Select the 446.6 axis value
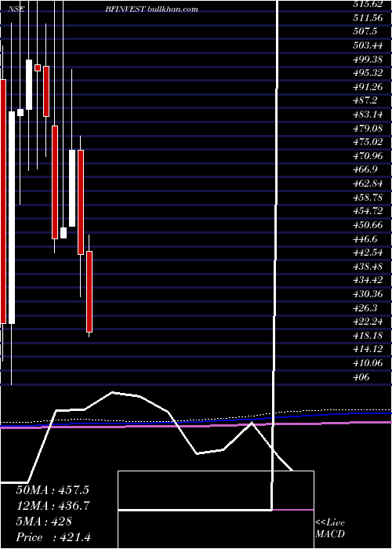This screenshot has width=392, height=549. click(365, 238)
